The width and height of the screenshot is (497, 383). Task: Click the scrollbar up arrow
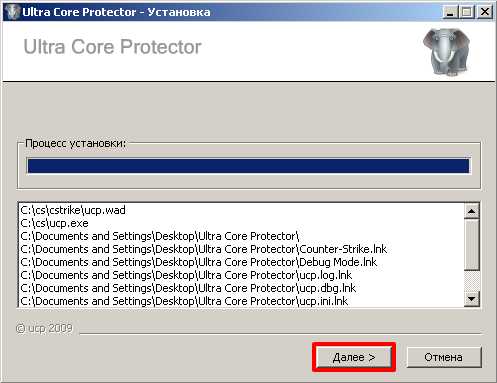coord(472,211)
